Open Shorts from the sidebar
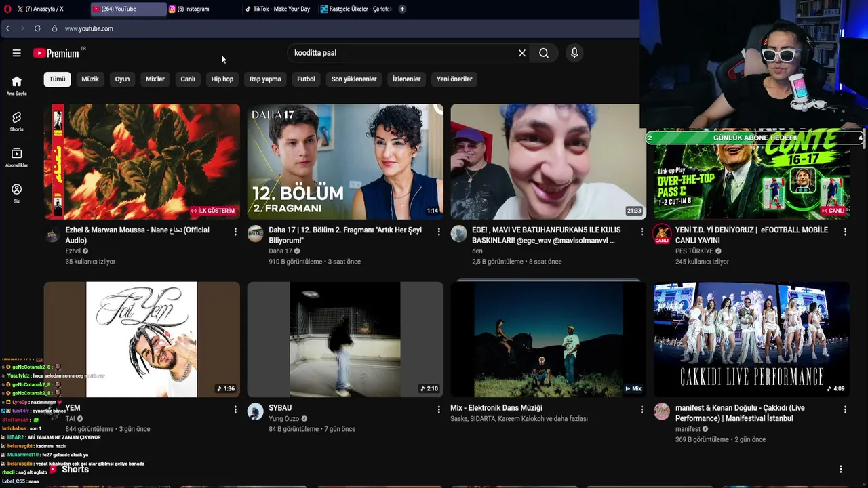868x488 pixels. click(x=16, y=121)
